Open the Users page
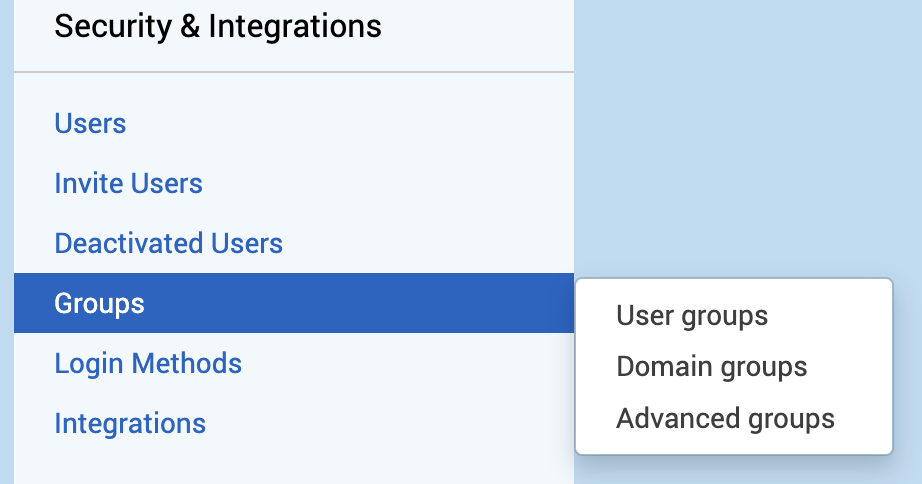This screenshot has height=484, width=922. [x=90, y=124]
